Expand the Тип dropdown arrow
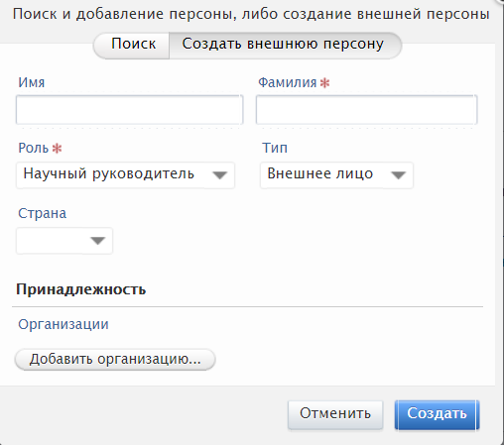Image resolution: width=504 pixels, height=445 pixels. point(398,175)
